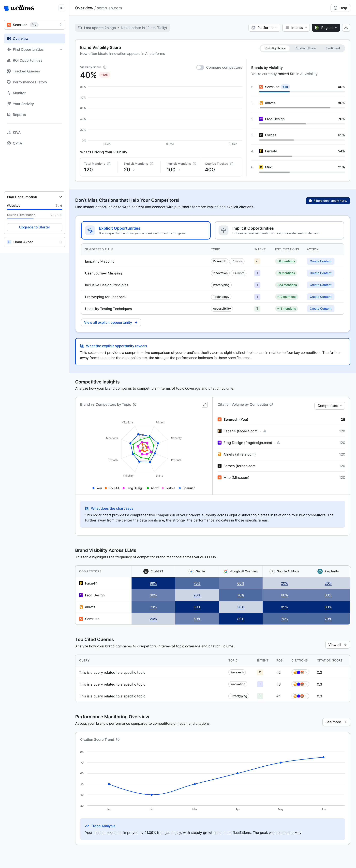Image resolution: width=356 pixels, height=868 pixels.
Task: Toggle the You series in radar legend
Action: [97, 488]
